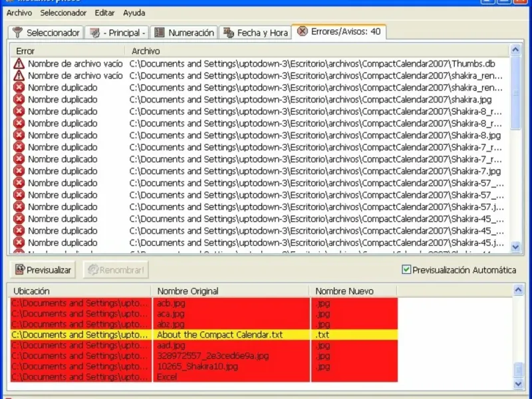Open the Editar menu
This screenshot has height=399, width=532.
[x=104, y=13]
